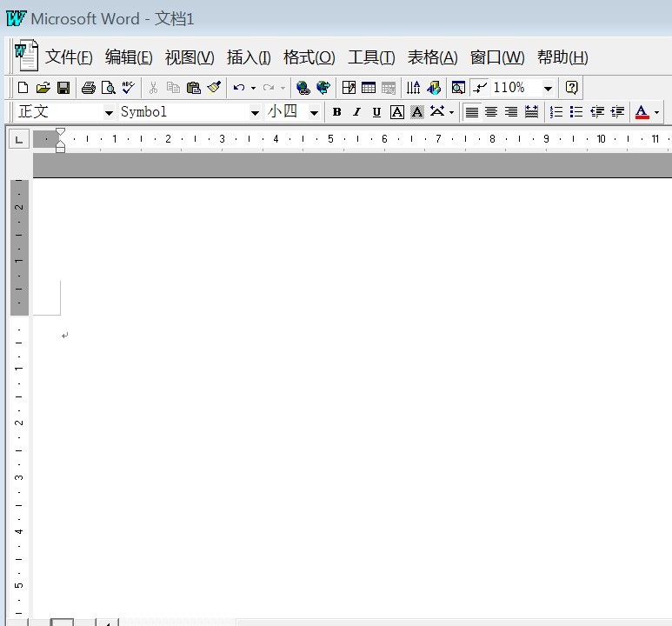Open the 正文 style dropdown
This screenshot has height=626, width=672.
(x=109, y=113)
